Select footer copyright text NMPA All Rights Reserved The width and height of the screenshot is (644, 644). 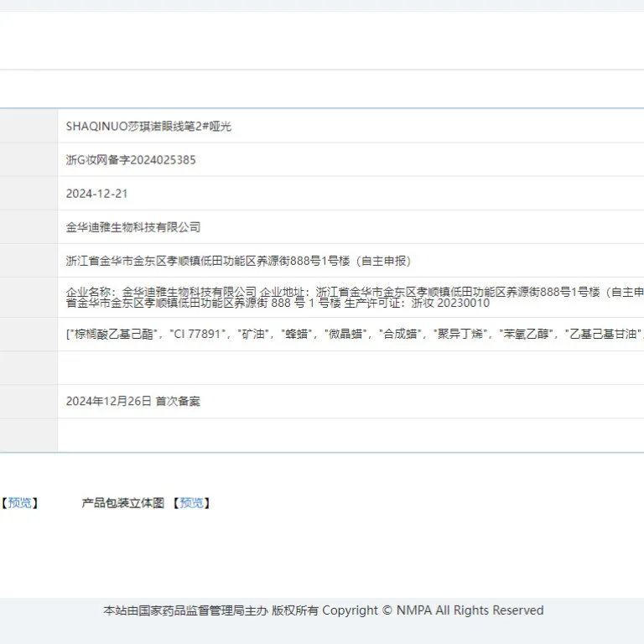click(x=470, y=610)
